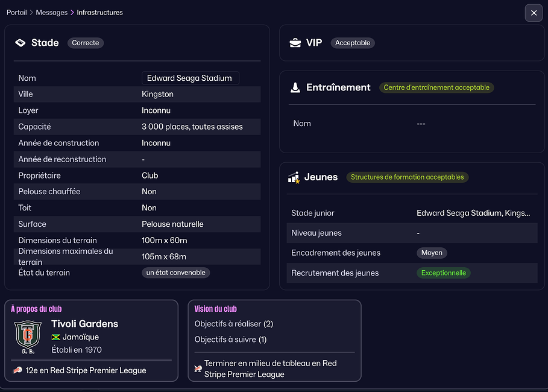Expand Objectifs à réaliser (2)

click(234, 324)
